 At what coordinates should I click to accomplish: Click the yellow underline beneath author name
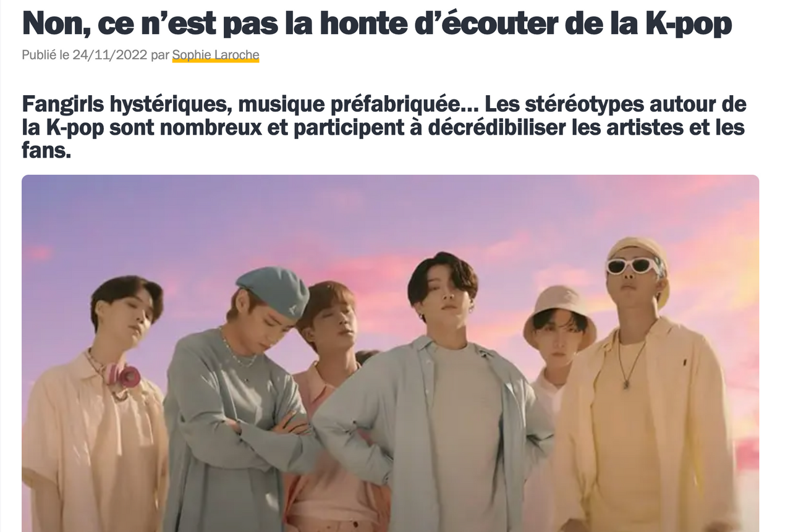(216, 62)
